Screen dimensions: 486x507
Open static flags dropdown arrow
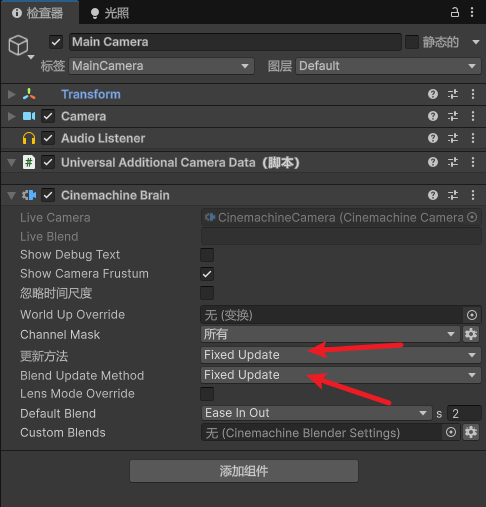click(x=476, y=42)
